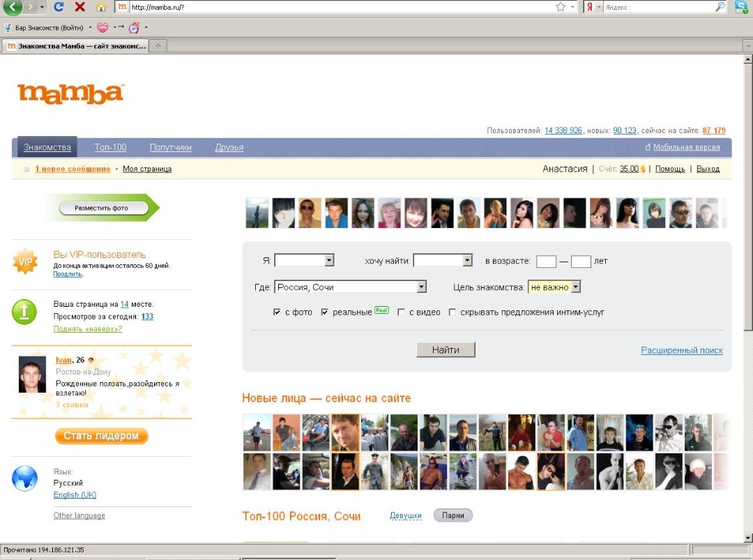Click Yandex search magnifier icon

(720, 7)
